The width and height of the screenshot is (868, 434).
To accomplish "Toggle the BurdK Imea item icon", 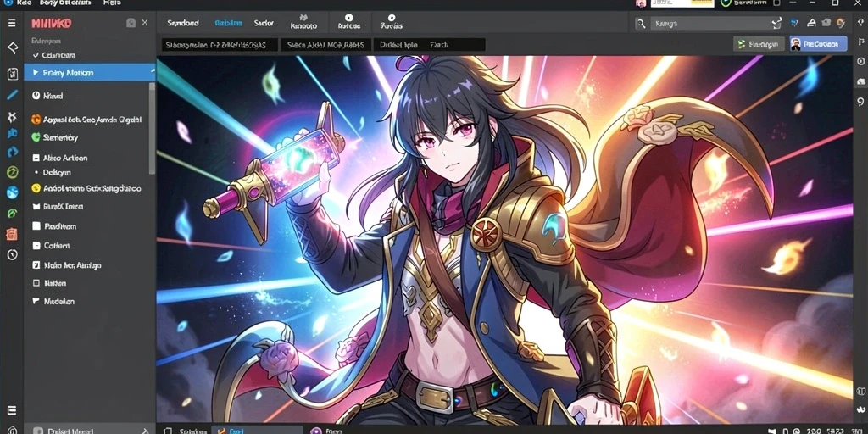I will 36,207.
